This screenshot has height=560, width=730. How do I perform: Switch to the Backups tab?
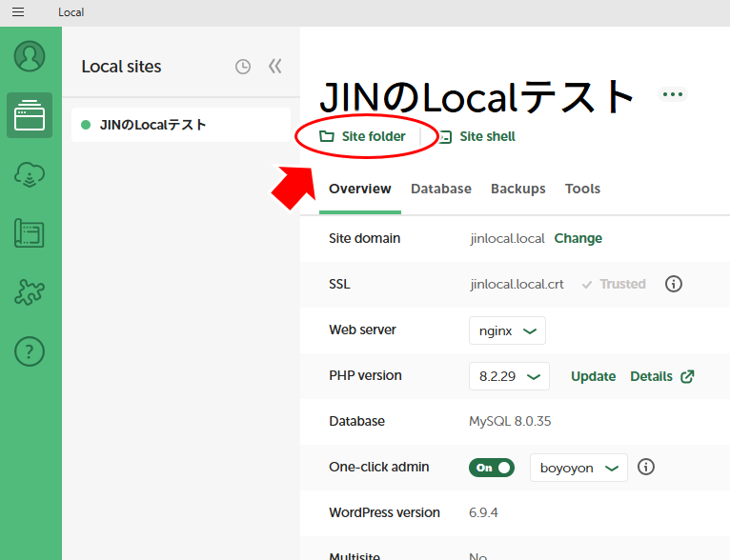point(517,189)
